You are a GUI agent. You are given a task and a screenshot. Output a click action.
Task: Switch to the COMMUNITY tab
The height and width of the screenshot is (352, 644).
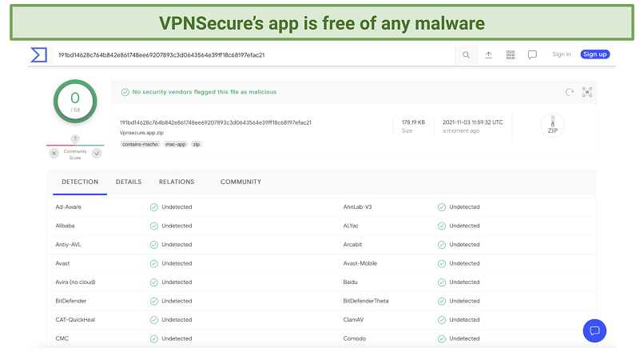241,182
